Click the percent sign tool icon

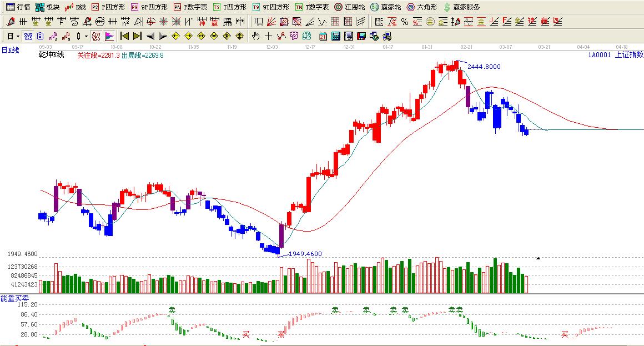pos(405,22)
